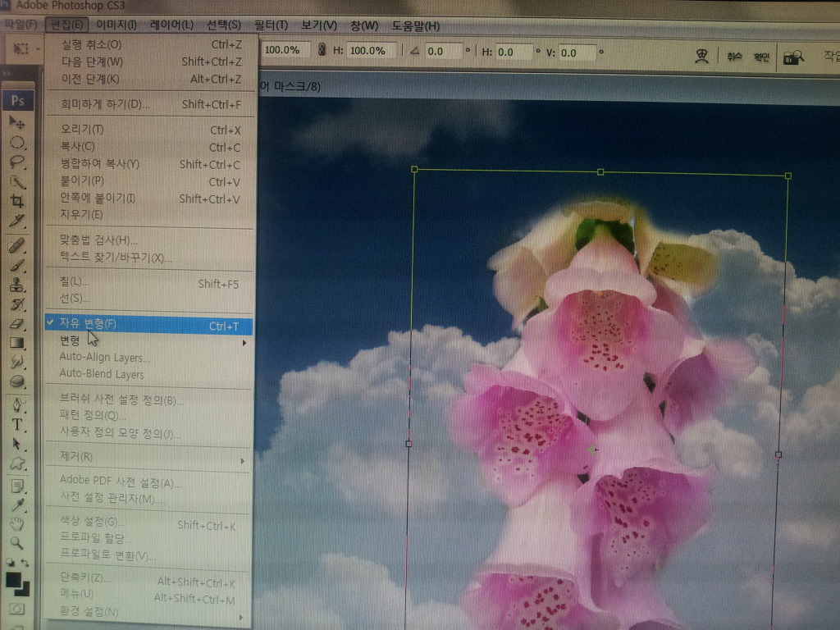Click the 확인 confirm transform button
Screen dimensions: 840x630
[762, 57]
